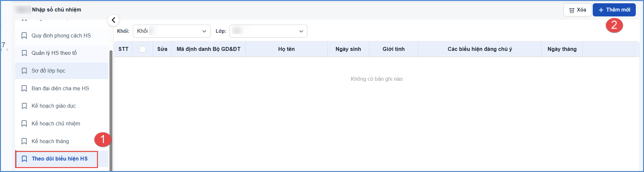Open Kế hoạch tháng menu item
Viewport: 644px width, 172px height.
tap(62, 141)
